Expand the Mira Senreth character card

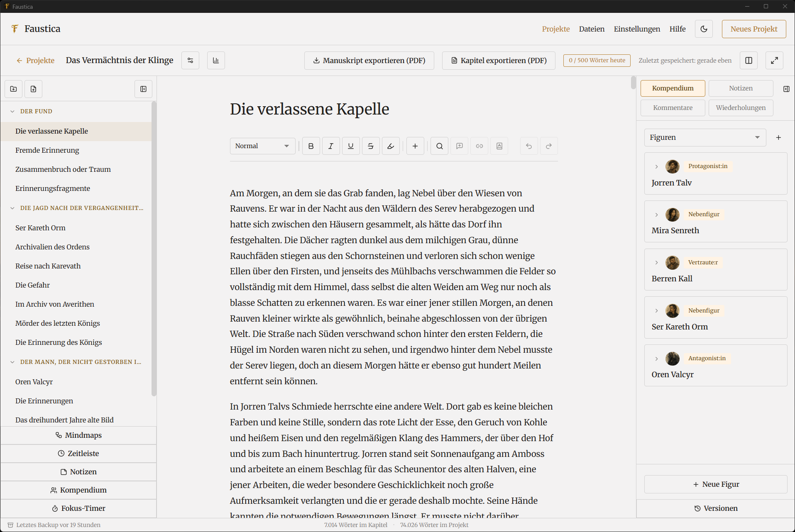point(656,215)
